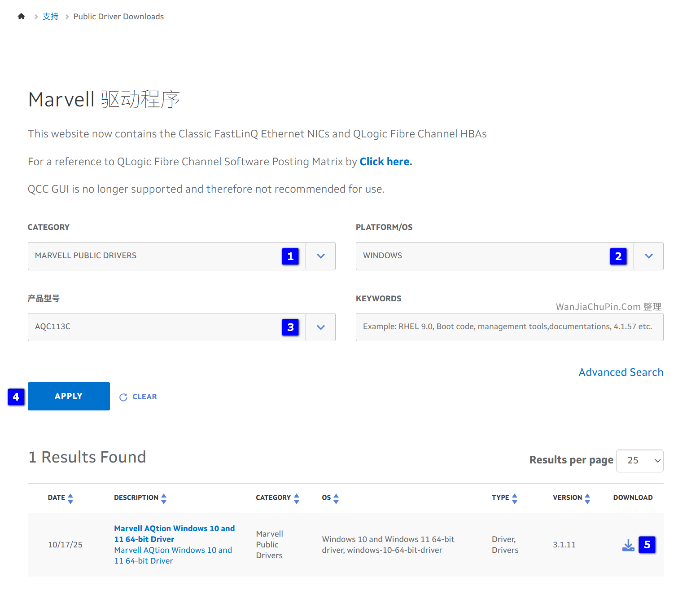Change Results per page dropdown (25)
700x595 pixels.
click(640, 461)
